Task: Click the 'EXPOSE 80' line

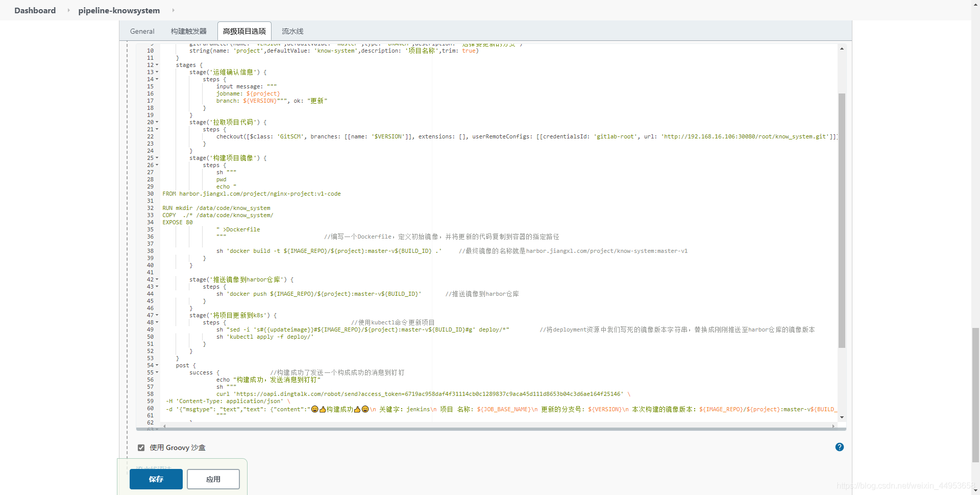Action: (x=178, y=222)
